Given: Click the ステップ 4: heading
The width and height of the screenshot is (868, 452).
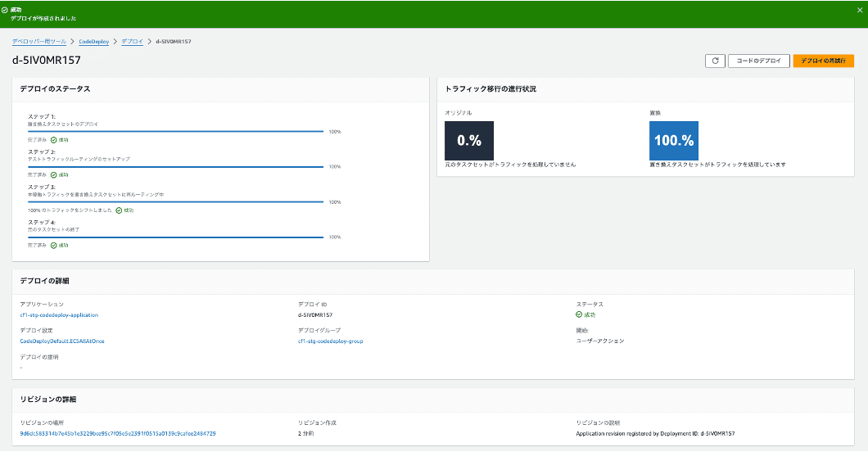Looking at the screenshot, I should 42,223.
